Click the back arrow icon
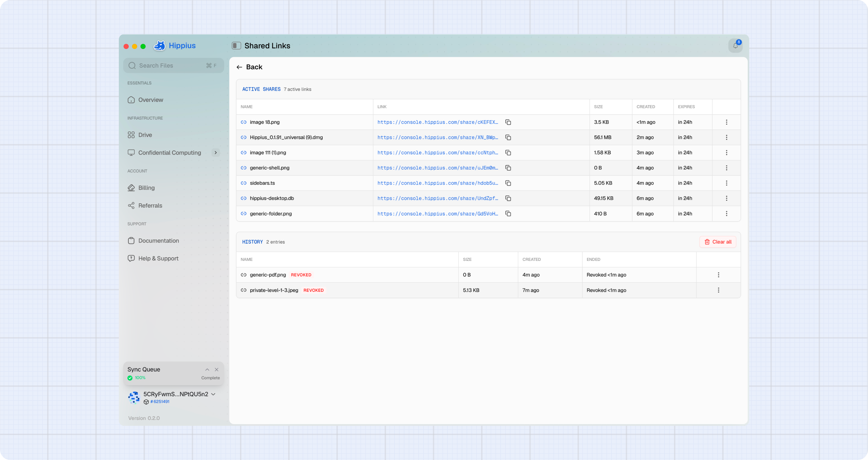 (239, 67)
